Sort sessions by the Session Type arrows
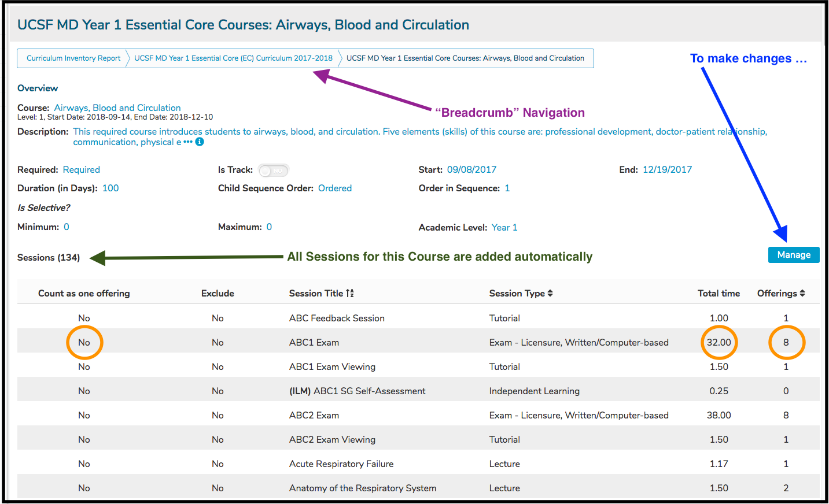829x504 pixels. 550,293
